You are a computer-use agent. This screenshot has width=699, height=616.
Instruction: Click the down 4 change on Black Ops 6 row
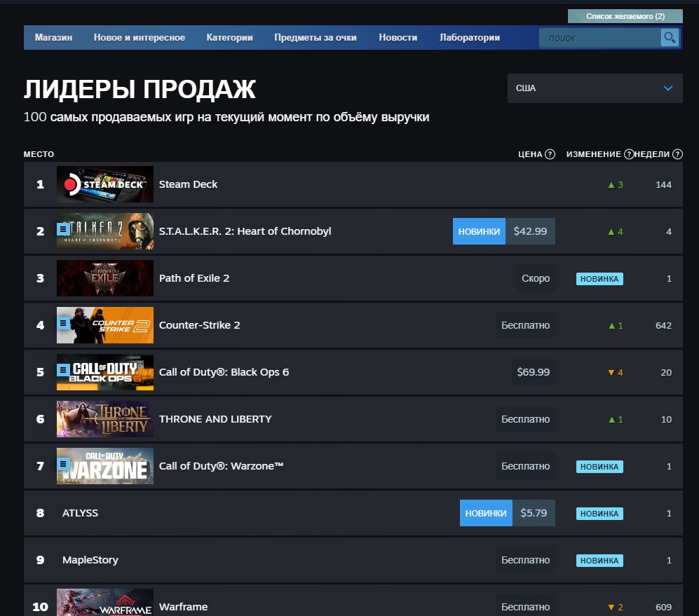[x=616, y=373]
